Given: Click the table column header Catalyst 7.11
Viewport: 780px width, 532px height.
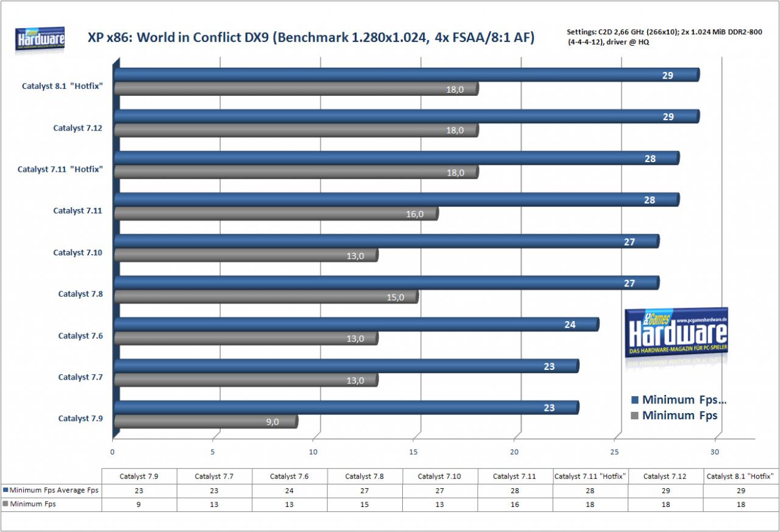Looking at the screenshot, I should [x=516, y=476].
